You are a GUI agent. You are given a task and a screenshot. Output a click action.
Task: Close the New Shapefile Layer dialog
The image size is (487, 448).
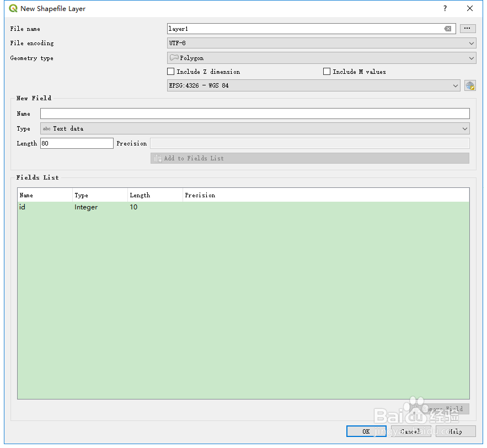click(x=470, y=8)
